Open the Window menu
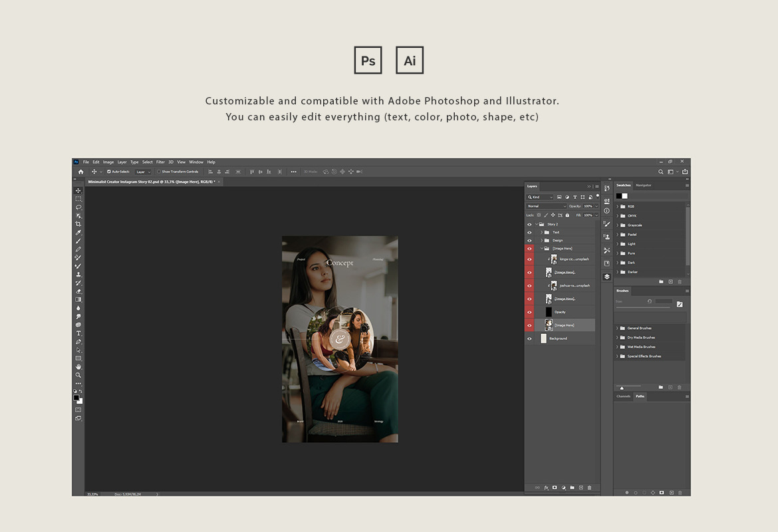Viewport: 778px width, 532px height. 196,162
